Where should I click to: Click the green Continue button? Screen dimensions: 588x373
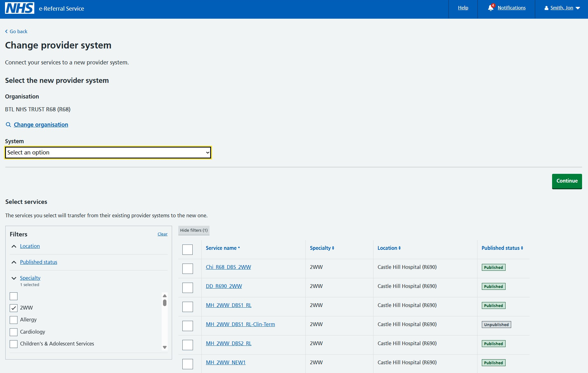pos(567,181)
